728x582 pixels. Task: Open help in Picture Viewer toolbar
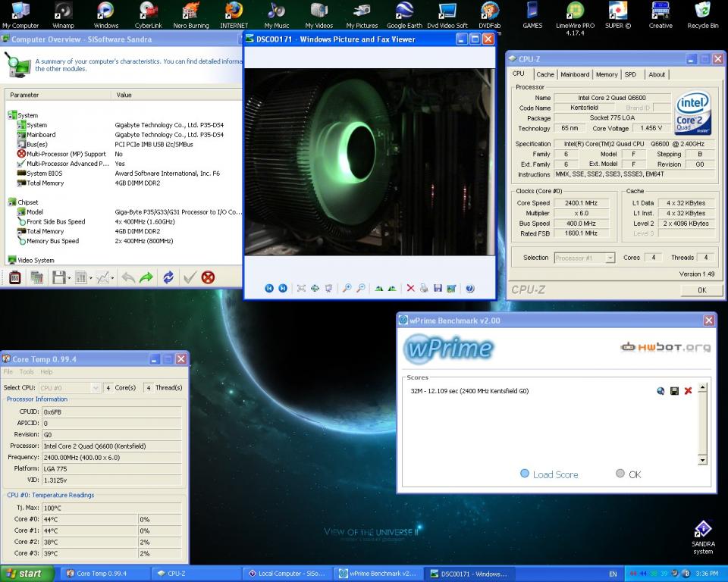point(470,288)
